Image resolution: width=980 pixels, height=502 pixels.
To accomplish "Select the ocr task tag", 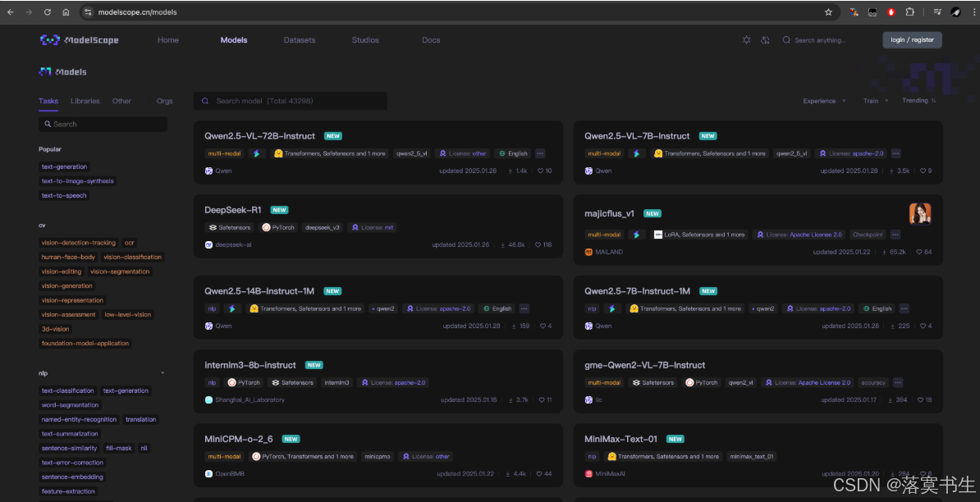I will pos(130,242).
